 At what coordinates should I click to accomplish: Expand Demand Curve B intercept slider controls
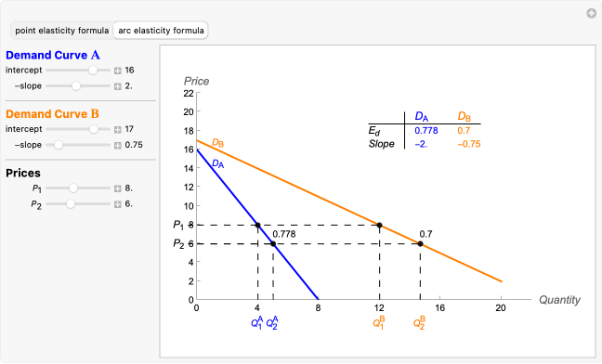[x=117, y=130]
